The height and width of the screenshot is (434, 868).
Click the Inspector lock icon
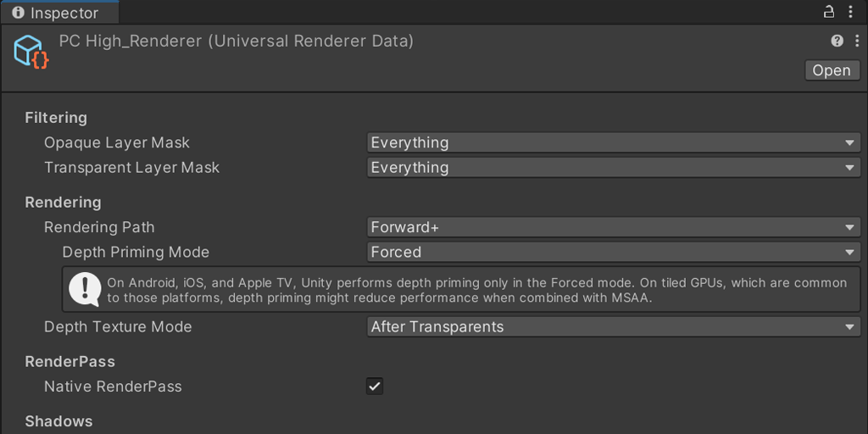coord(829,12)
